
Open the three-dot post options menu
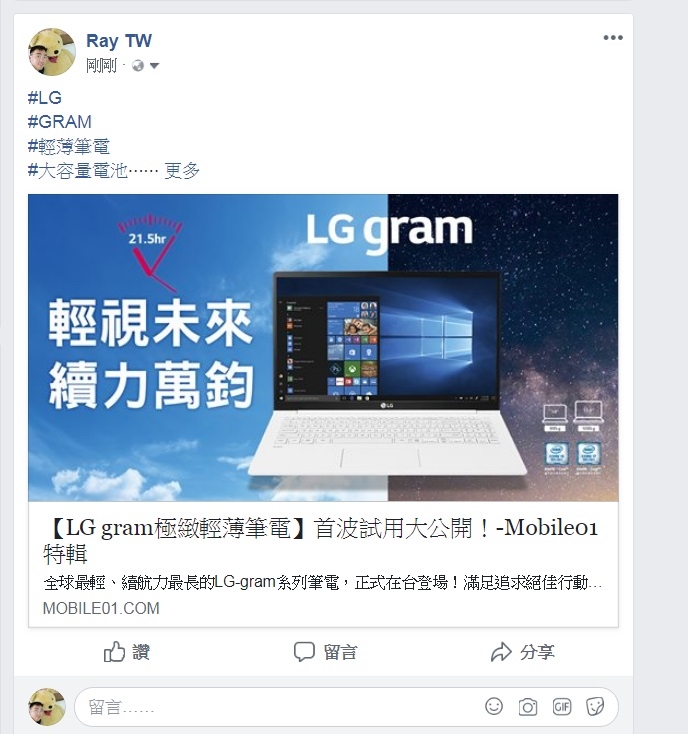613,37
